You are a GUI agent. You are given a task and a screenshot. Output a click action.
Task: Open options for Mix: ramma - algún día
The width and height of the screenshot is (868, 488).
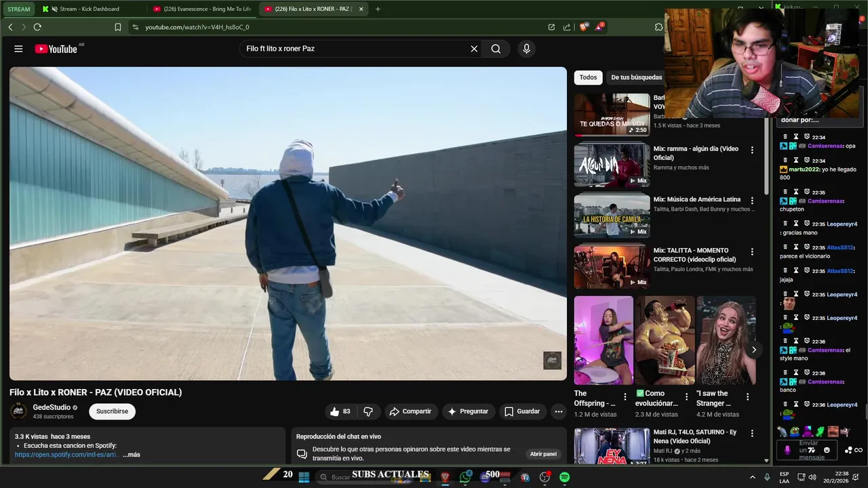tap(751, 150)
